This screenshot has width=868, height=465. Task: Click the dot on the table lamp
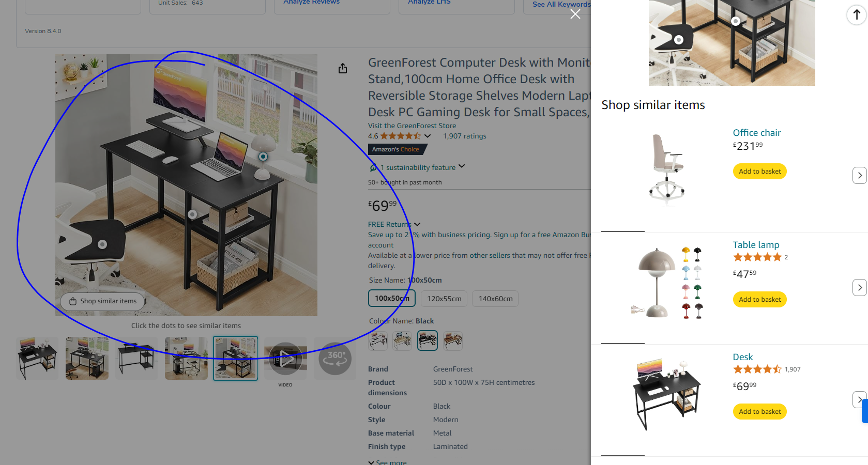[263, 157]
